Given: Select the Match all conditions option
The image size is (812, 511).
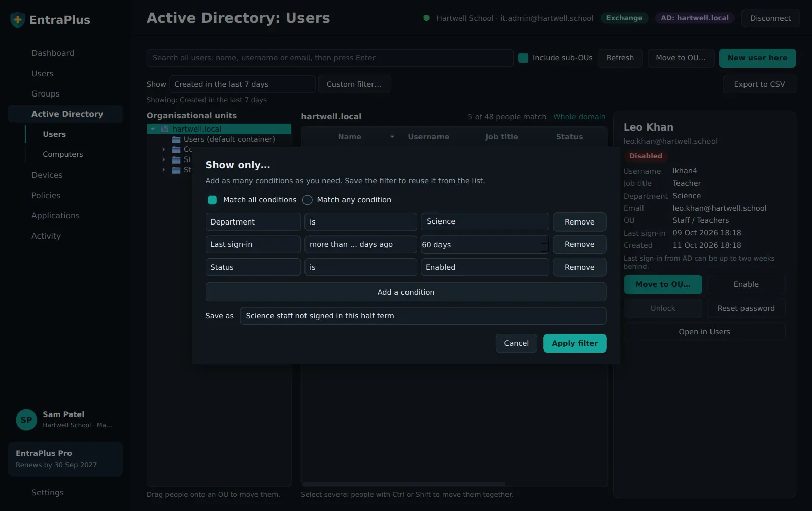Looking at the screenshot, I should 212,200.
